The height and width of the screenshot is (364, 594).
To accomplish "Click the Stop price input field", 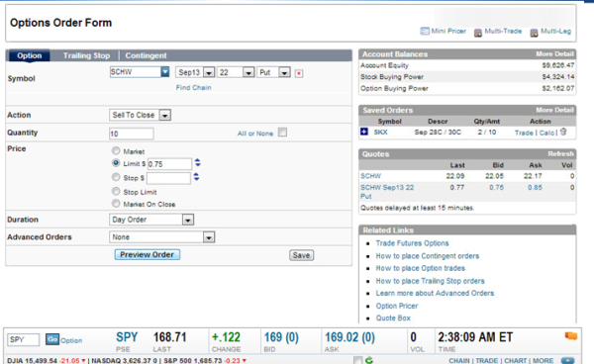I will click(168, 178).
